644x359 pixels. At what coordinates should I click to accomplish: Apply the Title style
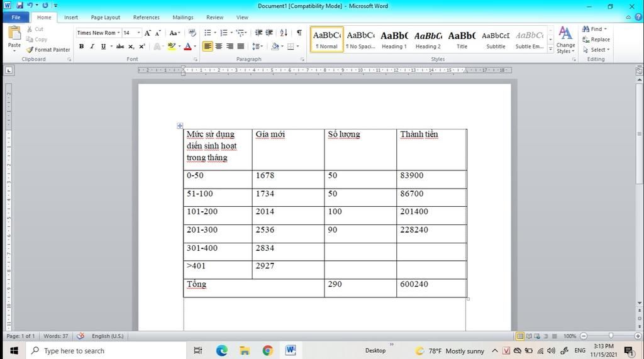click(462, 40)
